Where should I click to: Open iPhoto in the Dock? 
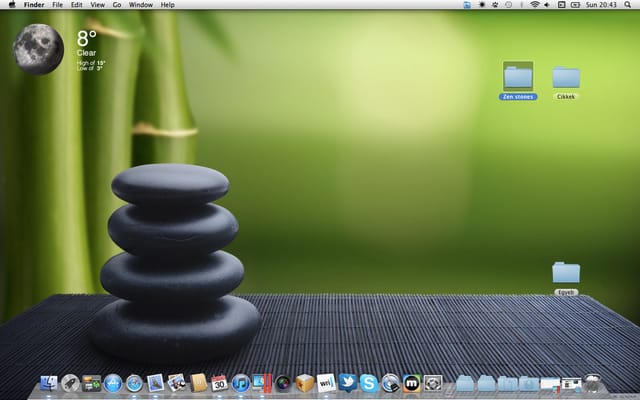[177, 383]
